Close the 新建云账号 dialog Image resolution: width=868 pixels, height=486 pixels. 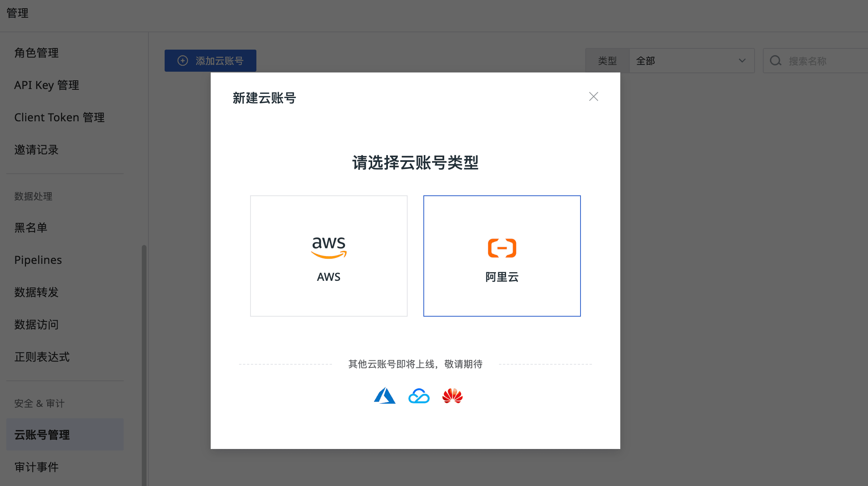(x=594, y=96)
